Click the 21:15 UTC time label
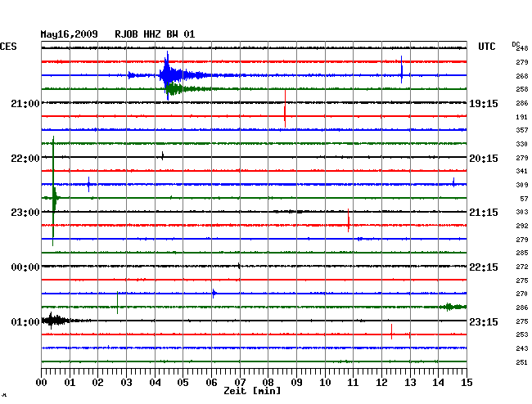This screenshot has width=532, height=404. pos(484,213)
